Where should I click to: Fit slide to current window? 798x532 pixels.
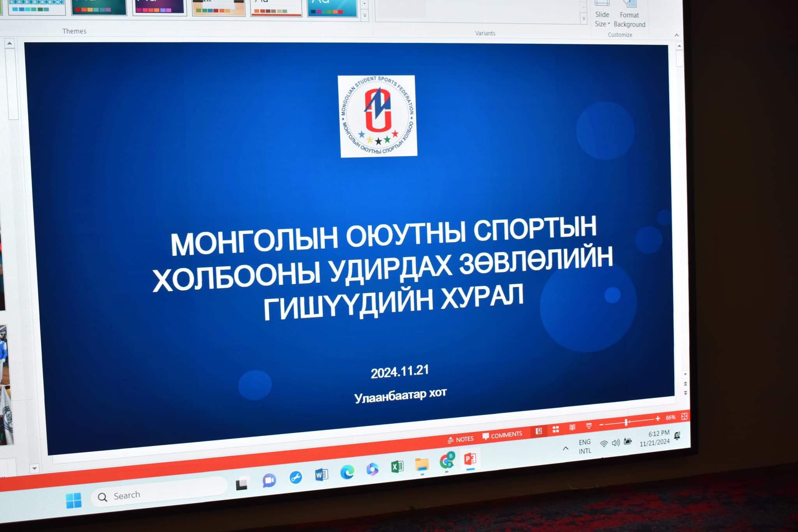click(684, 416)
